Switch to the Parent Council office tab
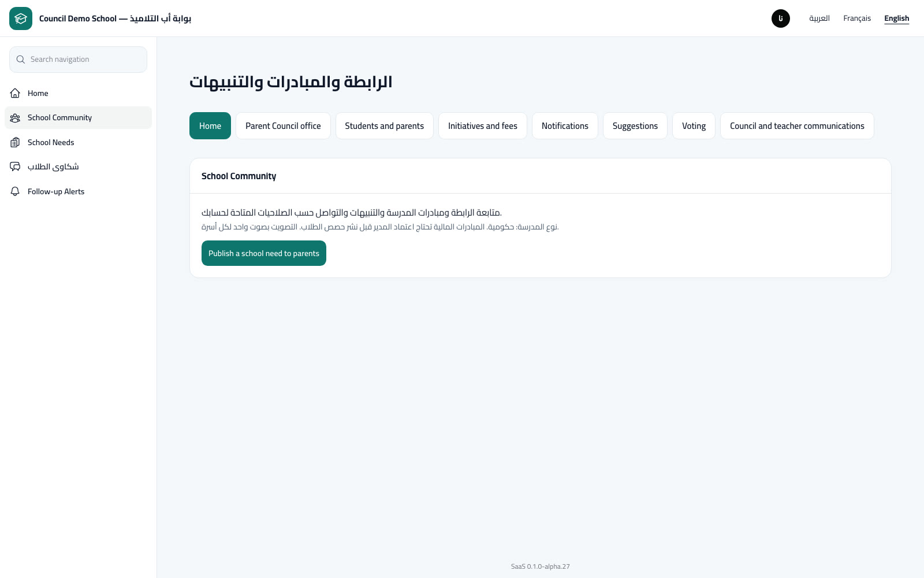This screenshot has height=578, width=924. point(283,125)
